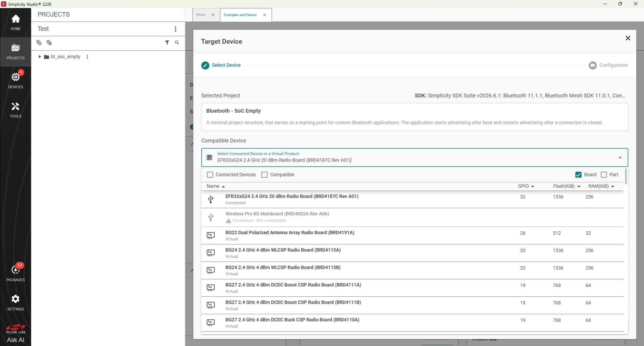644x346 pixels.
Task: Select BG22 Dual Polarized Antenna Array board
Action: tap(412, 235)
